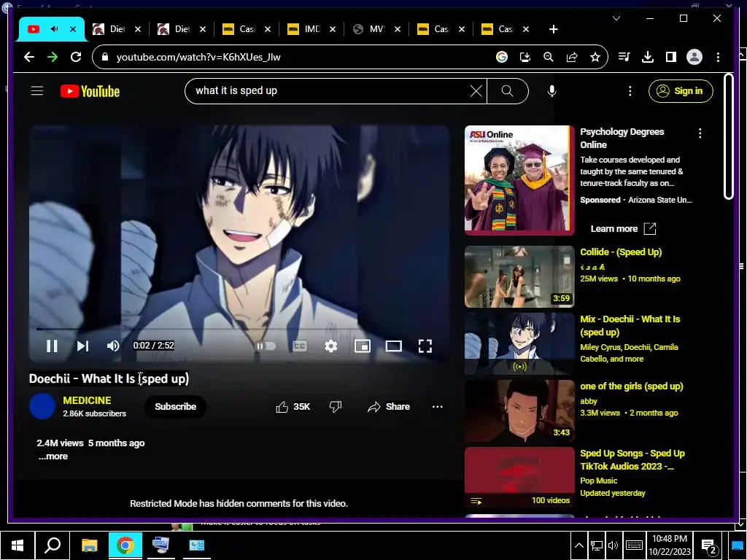Viewport: 747px width, 560px height.
Task: Clear the search query text
Action: (x=476, y=90)
